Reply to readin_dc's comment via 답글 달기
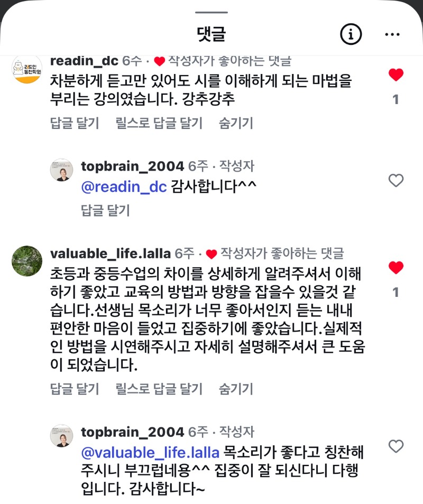 pos(75,124)
